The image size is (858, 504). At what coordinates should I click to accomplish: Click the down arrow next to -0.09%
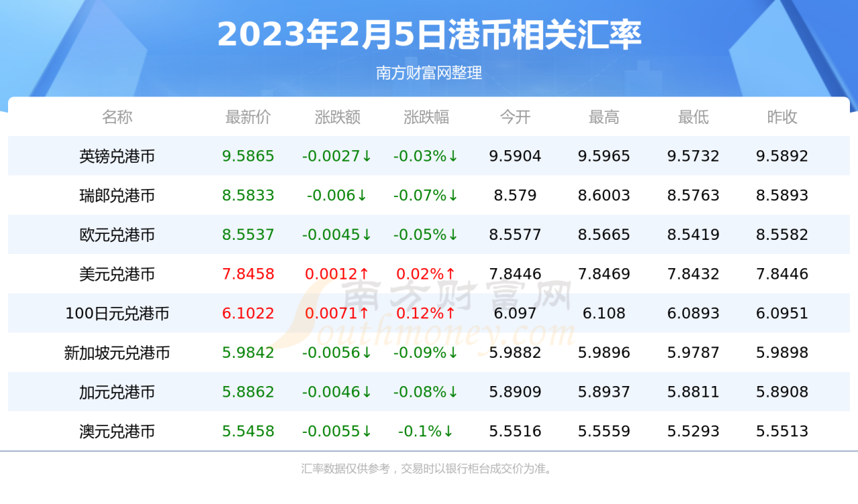[454, 353]
